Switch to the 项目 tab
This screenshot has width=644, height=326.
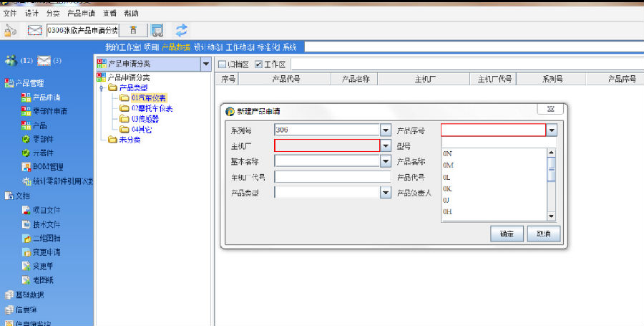[x=151, y=47]
